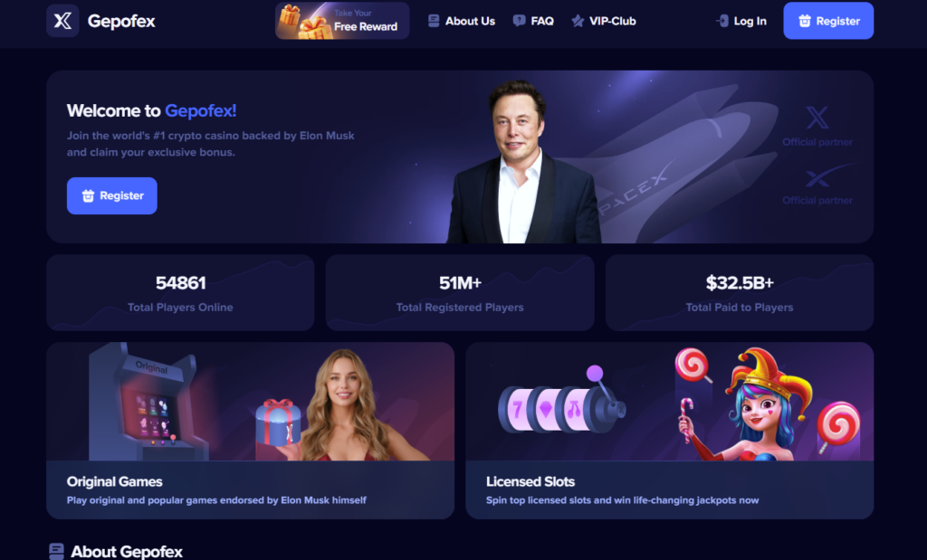Click the slot machine reels graphic

click(560, 403)
